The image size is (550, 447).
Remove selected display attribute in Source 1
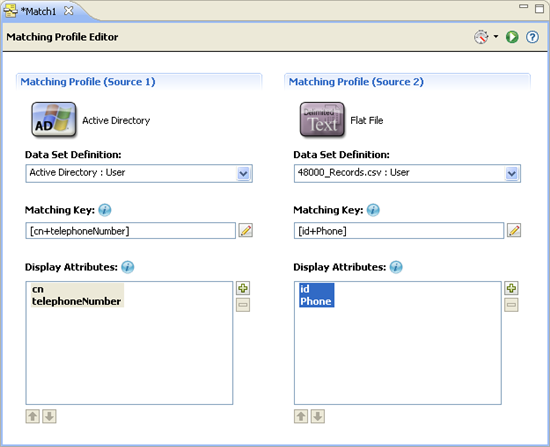coord(243,305)
